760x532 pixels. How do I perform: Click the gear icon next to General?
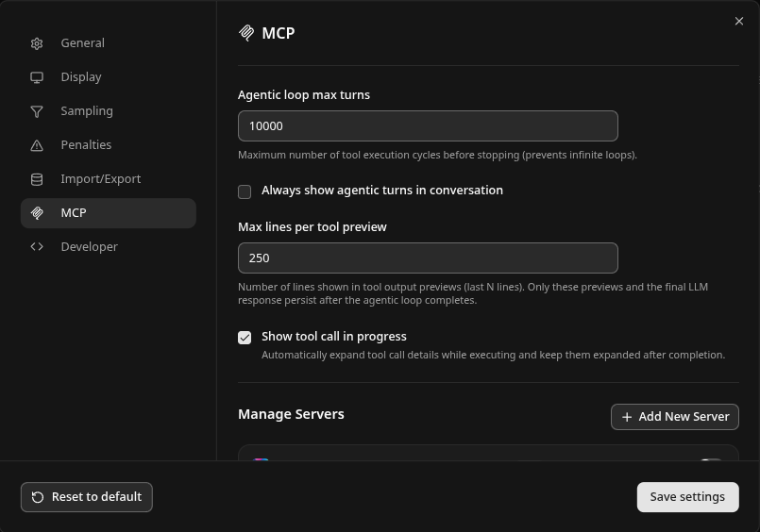(37, 43)
